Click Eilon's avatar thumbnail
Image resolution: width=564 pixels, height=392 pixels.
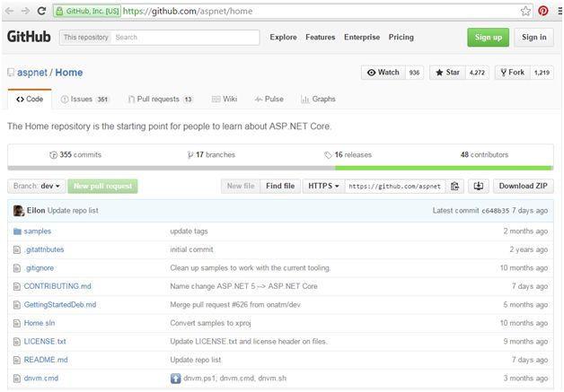tap(19, 211)
